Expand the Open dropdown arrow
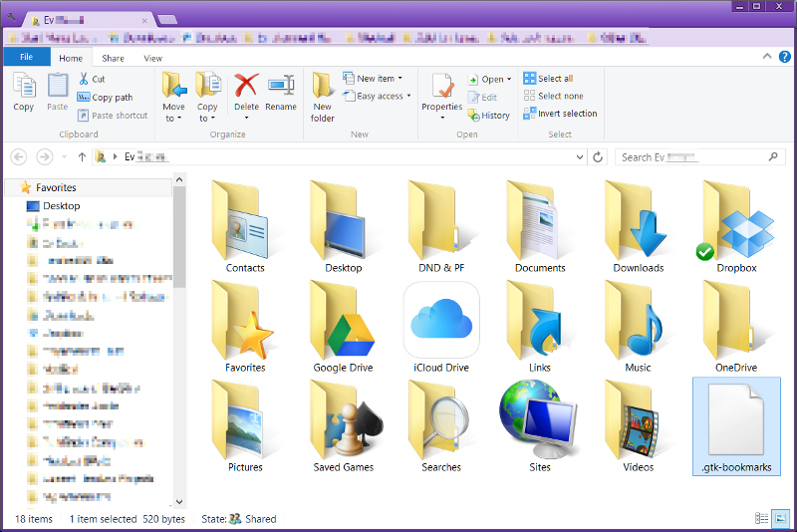Viewport: 797px width, 532px height. (x=509, y=80)
